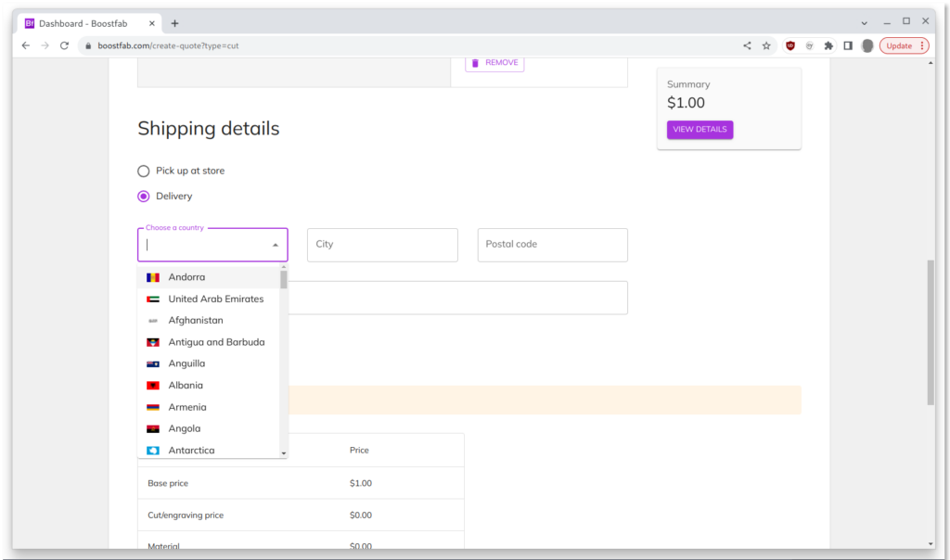
Task: Click the REMOVE trash icon
Action: click(475, 63)
